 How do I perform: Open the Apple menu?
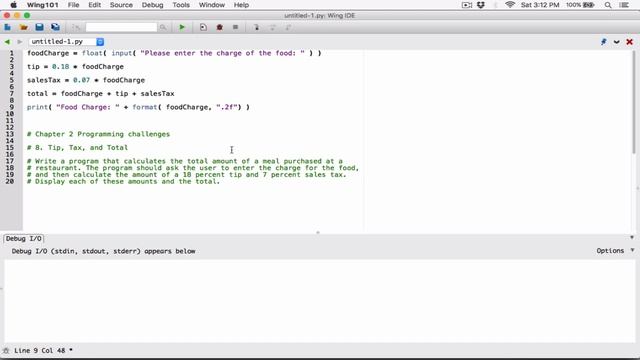(x=13, y=5)
